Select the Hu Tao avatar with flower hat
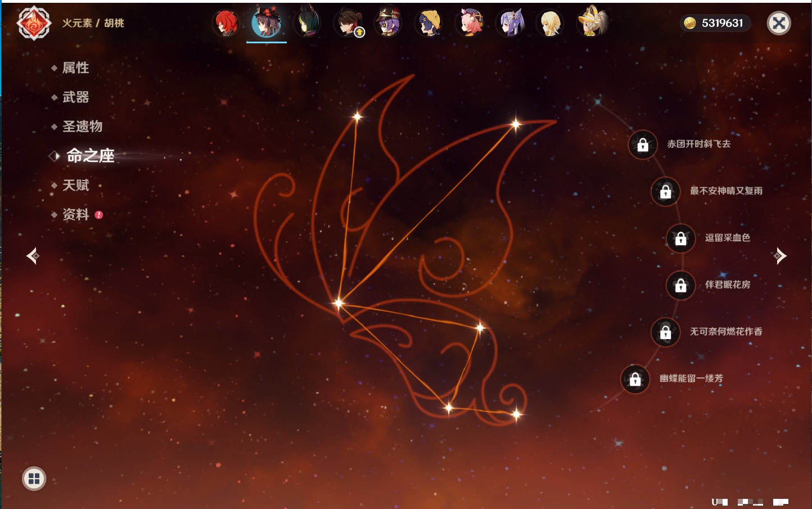 267,22
